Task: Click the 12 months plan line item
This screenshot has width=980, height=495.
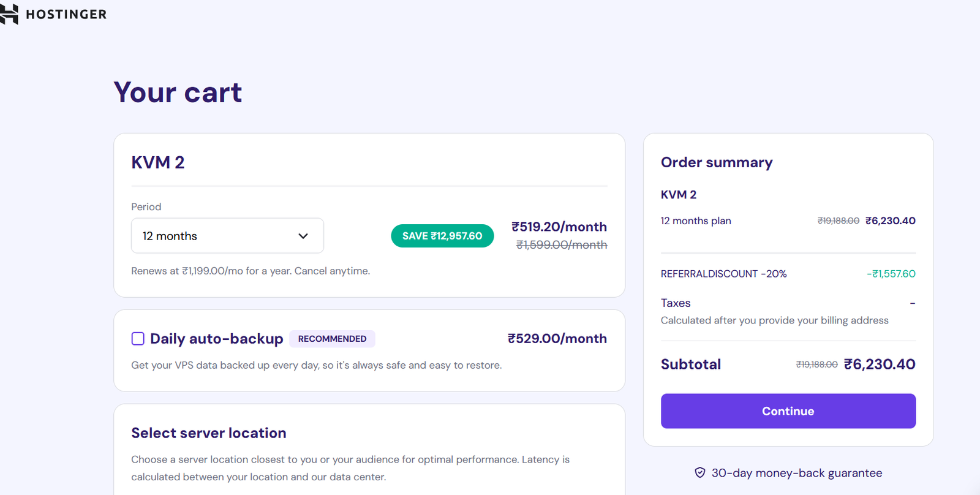Action: (x=695, y=221)
